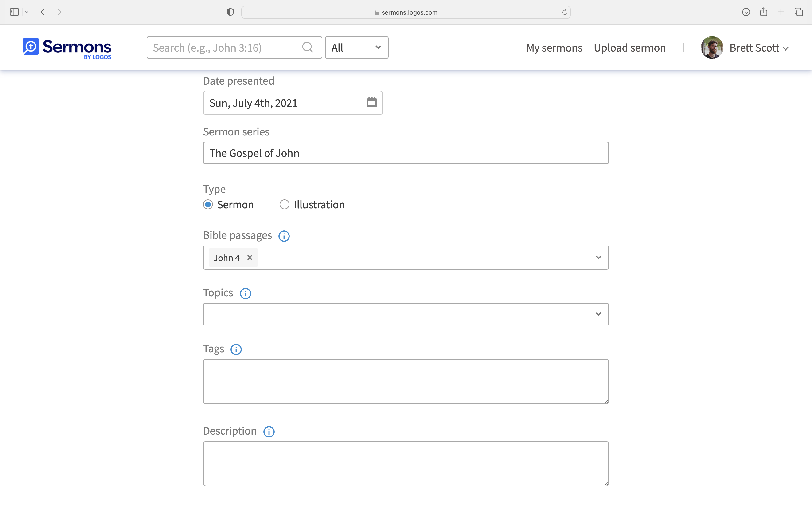Reload the page
This screenshot has width=812, height=508.
pyautogui.click(x=565, y=12)
